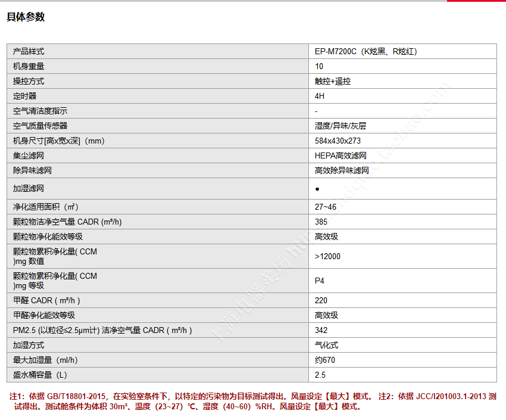Click the "空气质量传感器" label
Screen dimensions: 506x420
click(40, 126)
